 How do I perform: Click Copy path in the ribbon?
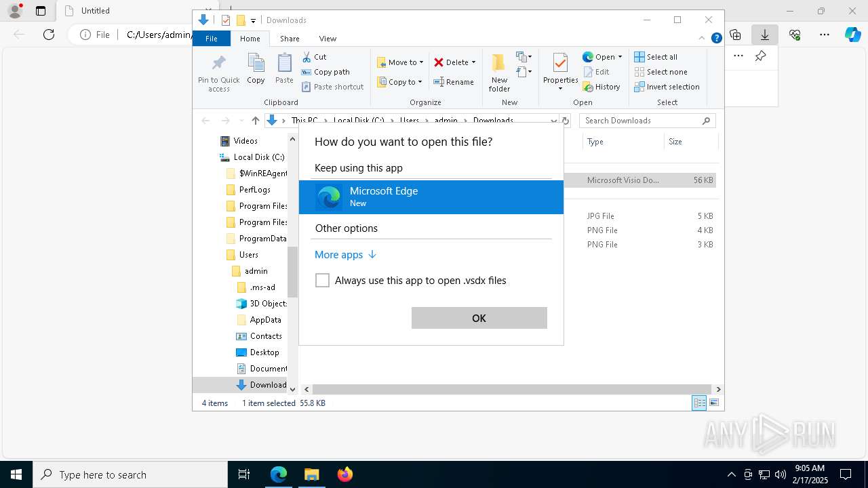pos(325,72)
